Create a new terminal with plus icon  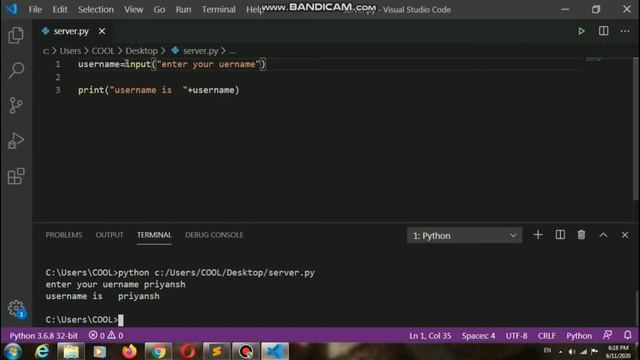pyautogui.click(x=538, y=235)
